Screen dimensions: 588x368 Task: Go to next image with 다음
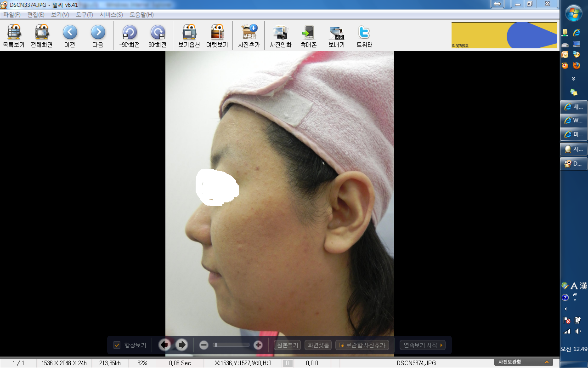coord(98,36)
